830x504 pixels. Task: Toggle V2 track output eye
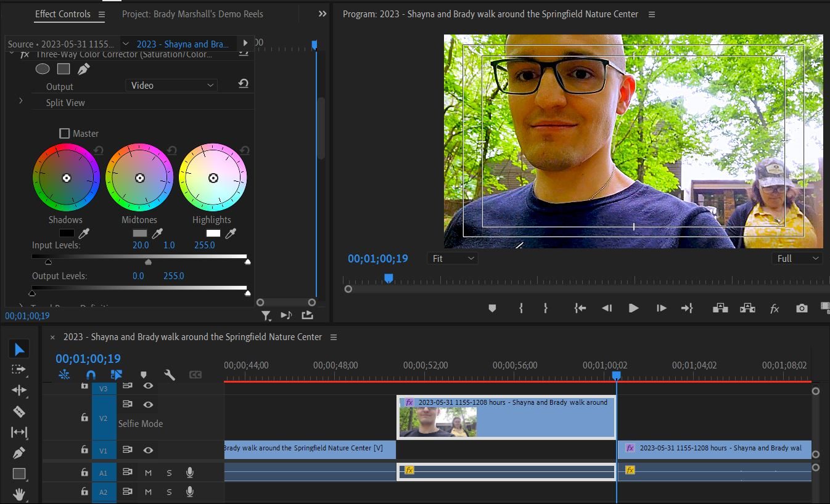pos(148,405)
